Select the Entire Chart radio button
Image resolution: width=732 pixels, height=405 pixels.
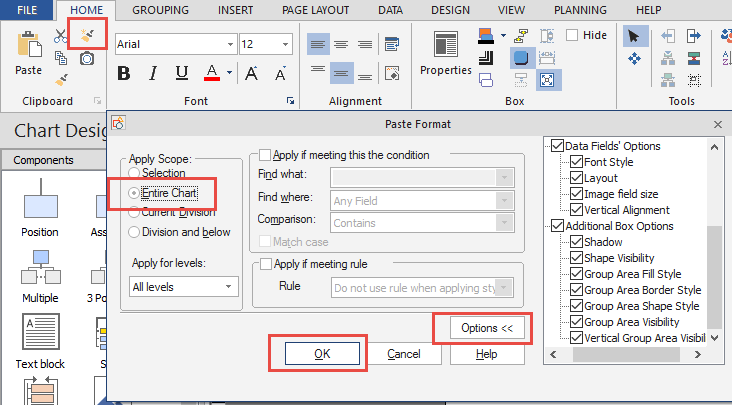pos(134,193)
